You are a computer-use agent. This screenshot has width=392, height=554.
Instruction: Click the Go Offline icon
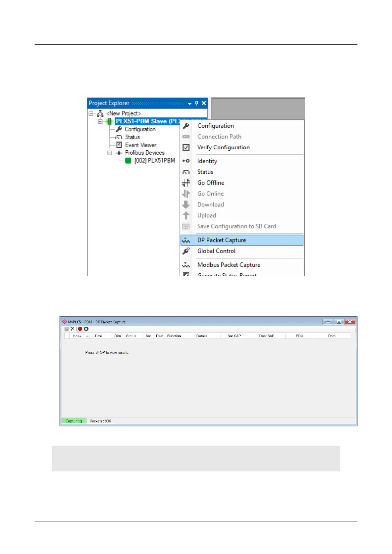[x=186, y=183]
